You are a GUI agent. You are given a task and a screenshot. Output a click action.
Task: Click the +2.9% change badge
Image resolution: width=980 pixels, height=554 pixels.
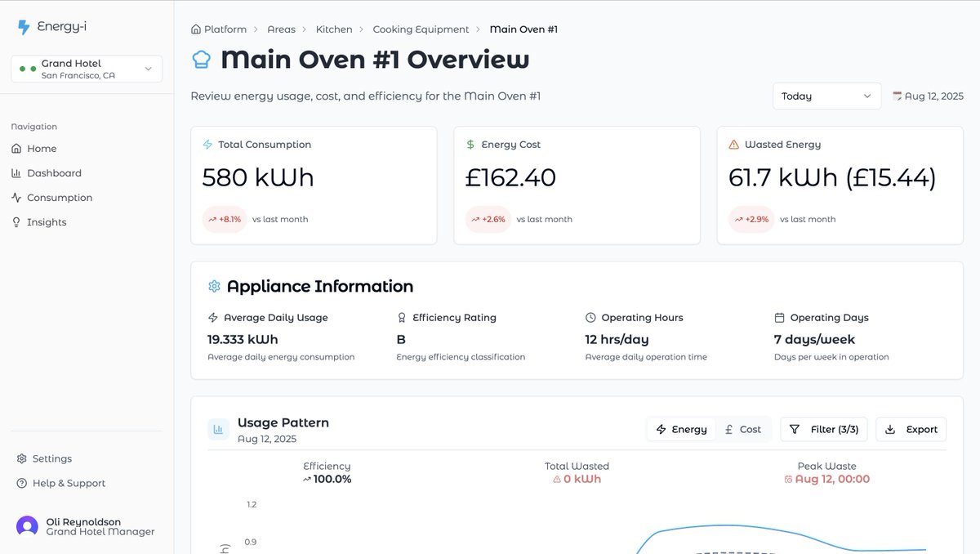(751, 219)
